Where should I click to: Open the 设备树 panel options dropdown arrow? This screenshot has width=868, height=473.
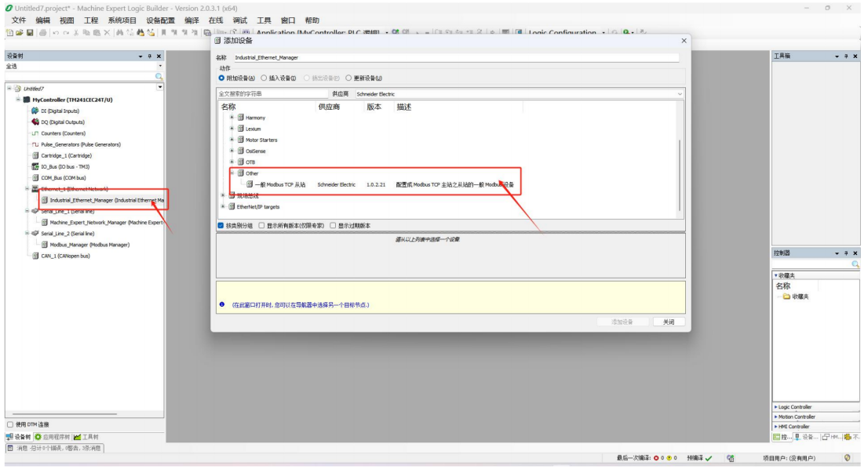[140, 56]
